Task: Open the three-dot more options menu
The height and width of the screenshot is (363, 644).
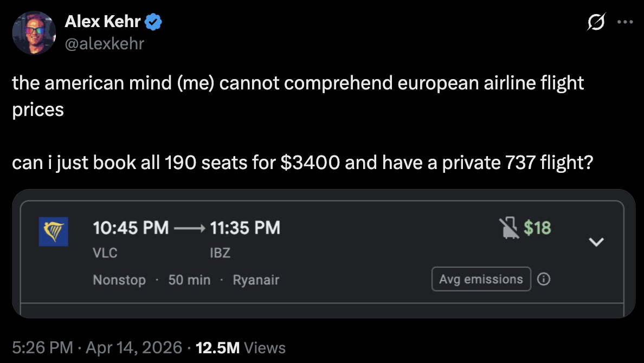Action: (624, 23)
